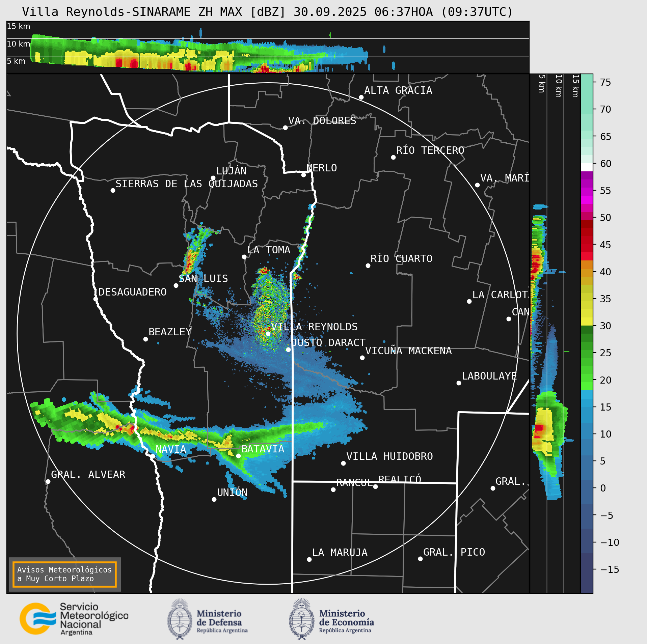Click the white 60 dBZ band on color scale
The width and height of the screenshot is (647, 644).
587,167
